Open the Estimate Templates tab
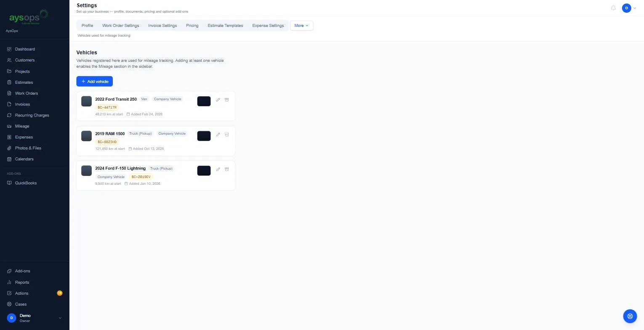Image resolution: width=644 pixels, height=330 pixels. tap(225, 26)
